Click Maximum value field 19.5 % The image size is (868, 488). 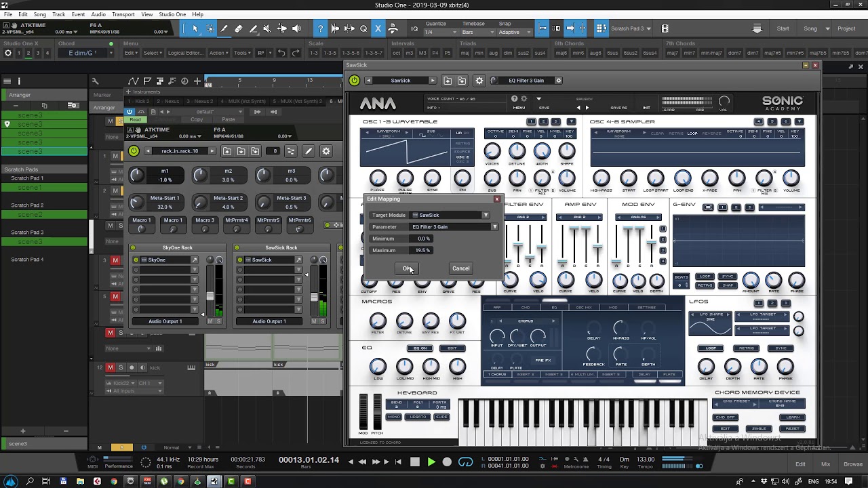[x=422, y=250]
